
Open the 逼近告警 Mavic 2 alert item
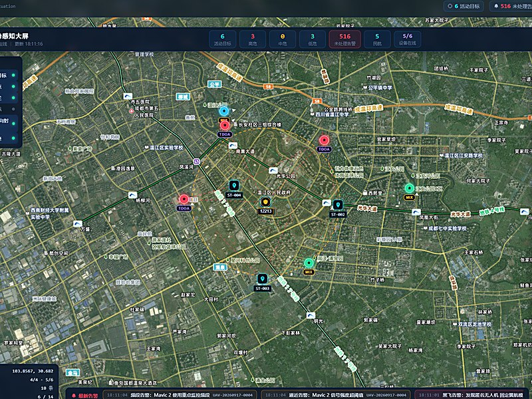(336, 395)
